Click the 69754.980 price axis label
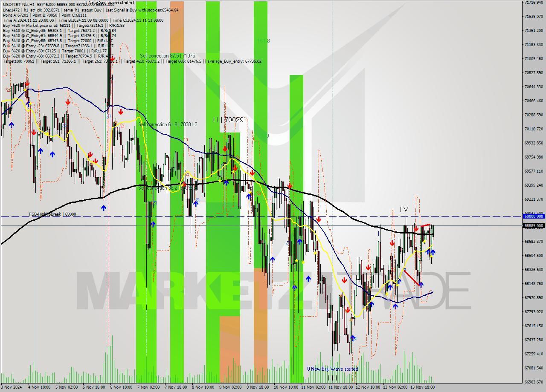The height and width of the screenshot is (392, 546). click(534, 157)
